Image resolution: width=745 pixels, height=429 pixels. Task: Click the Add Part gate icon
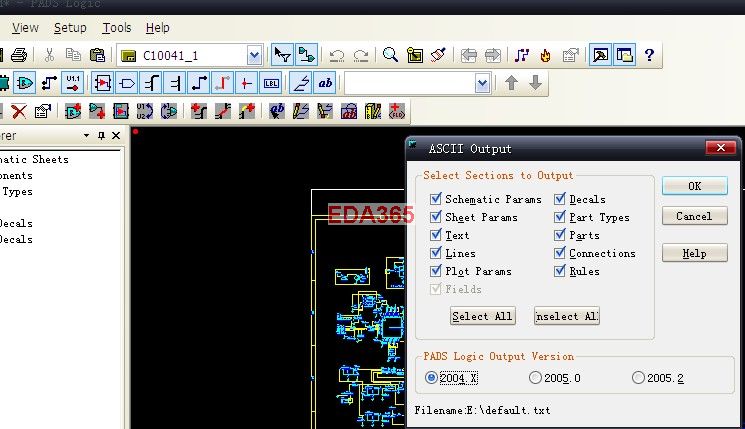coord(73,112)
